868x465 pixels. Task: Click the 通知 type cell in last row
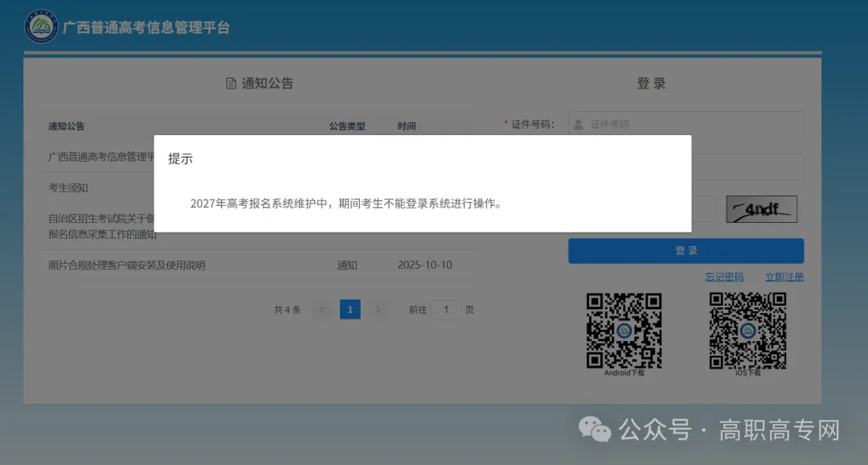pyautogui.click(x=347, y=265)
